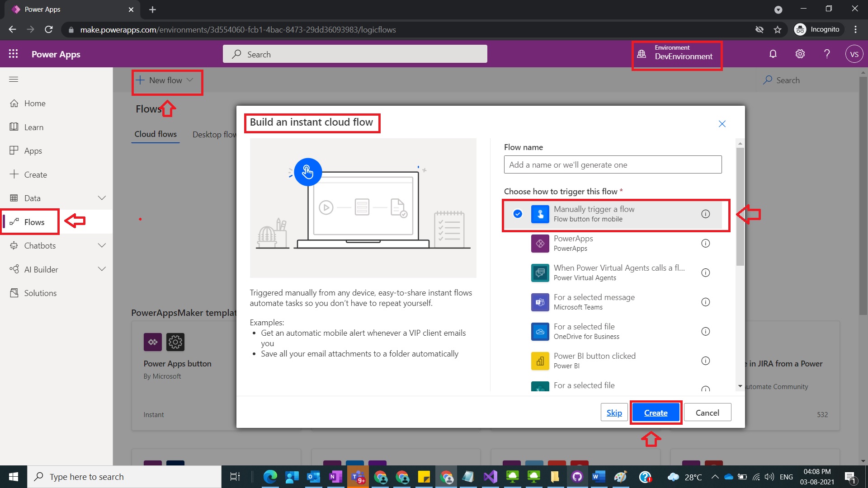
Task: View info for Manually trigger a flow
Action: coord(706,214)
